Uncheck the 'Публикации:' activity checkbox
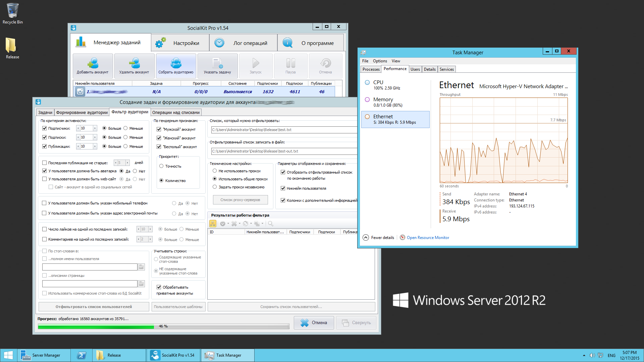Viewport: 644px width, 362px height. tap(44, 146)
